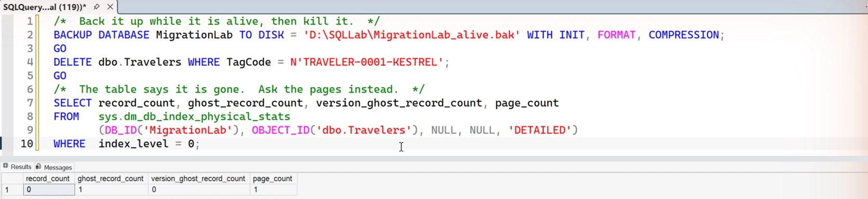The image size is (868, 199).
Task: Click index_level on line 10
Action: coord(133,144)
